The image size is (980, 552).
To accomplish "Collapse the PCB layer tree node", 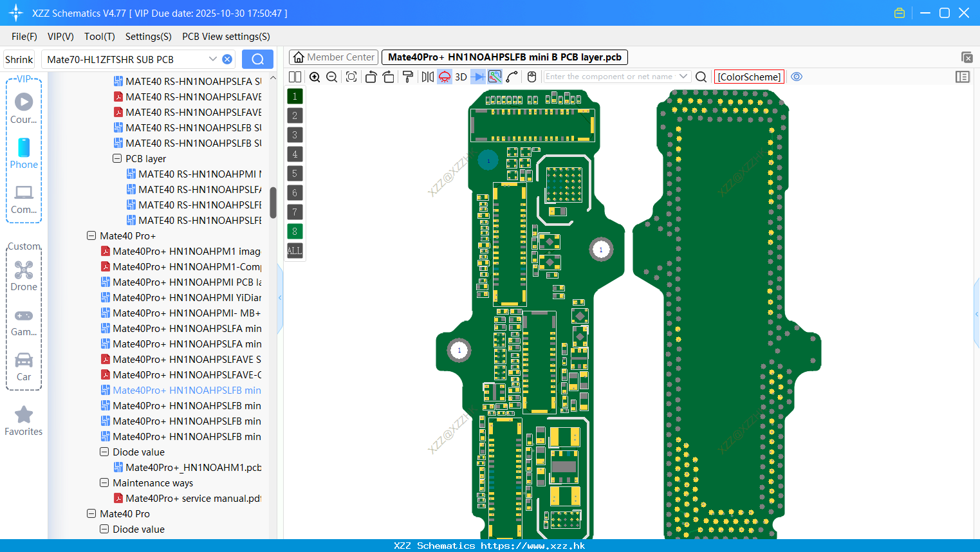I will coord(117,158).
